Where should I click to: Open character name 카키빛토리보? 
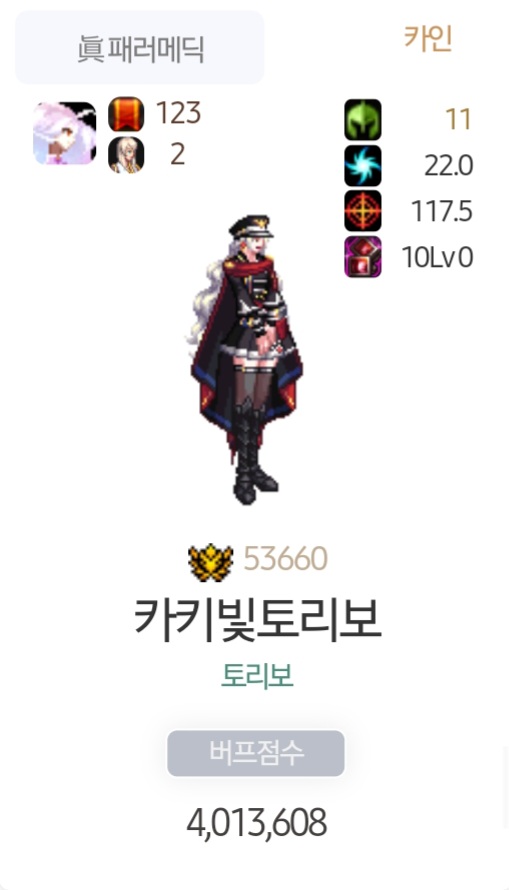click(257, 619)
